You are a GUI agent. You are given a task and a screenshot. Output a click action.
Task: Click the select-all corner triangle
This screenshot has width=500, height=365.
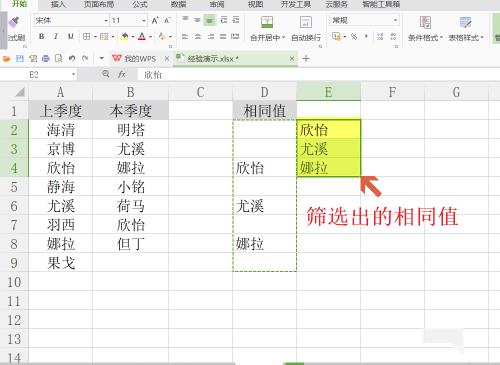point(20,92)
